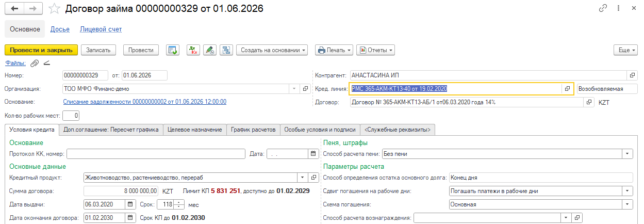Screen dimensions: 644x224
Task: Open the vertical dots window menu
Action: point(619,9)
